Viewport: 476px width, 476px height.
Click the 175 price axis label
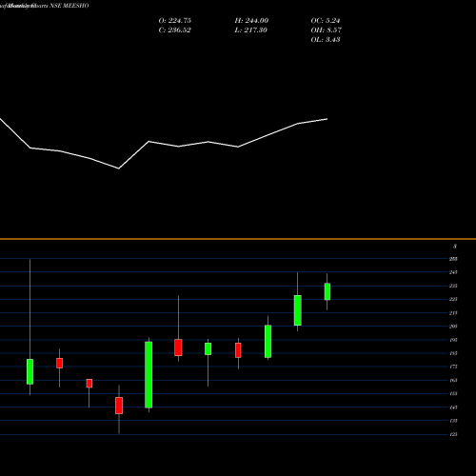[x=453, y=367]
